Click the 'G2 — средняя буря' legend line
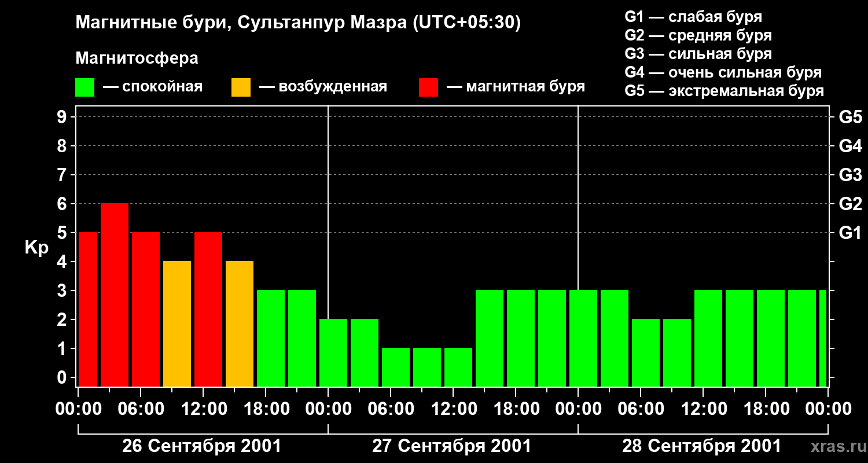The image size is (868, 463). [x=698, y=35]
